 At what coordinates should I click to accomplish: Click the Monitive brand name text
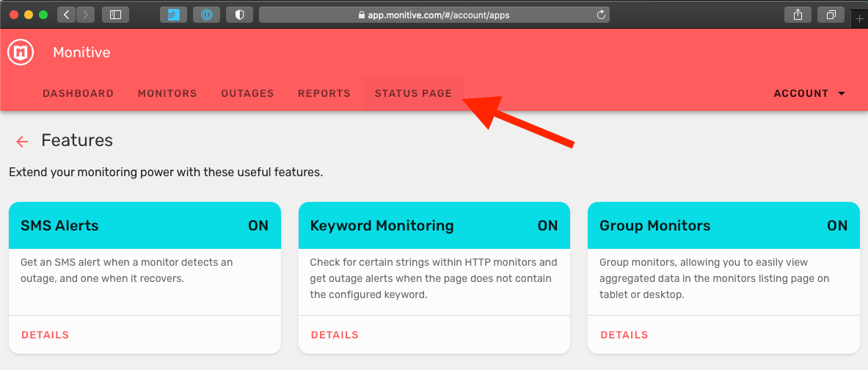[x=81, y=53]
